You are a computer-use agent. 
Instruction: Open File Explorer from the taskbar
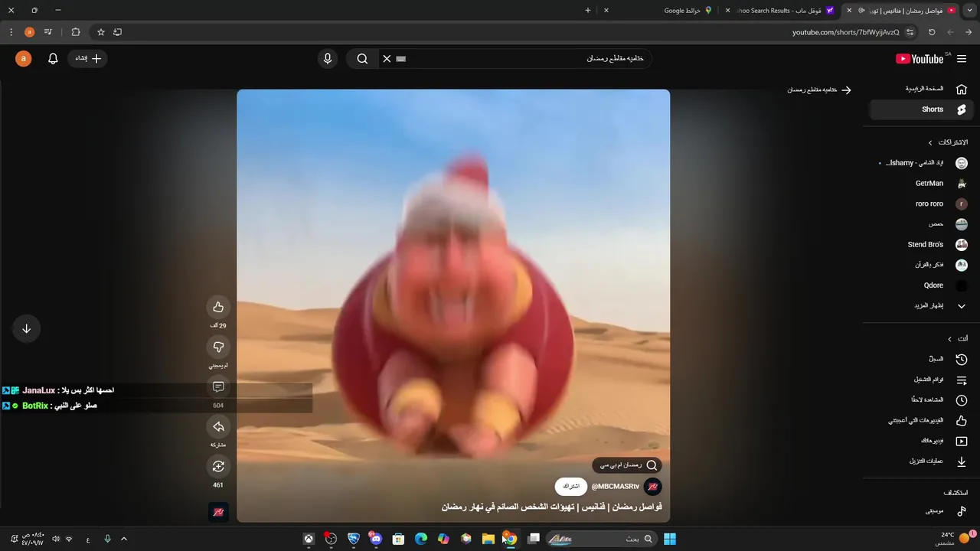coord(488,539)
